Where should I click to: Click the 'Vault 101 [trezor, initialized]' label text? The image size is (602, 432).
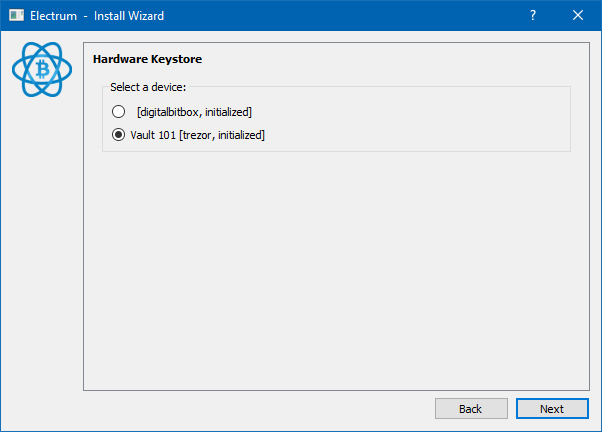197,135
